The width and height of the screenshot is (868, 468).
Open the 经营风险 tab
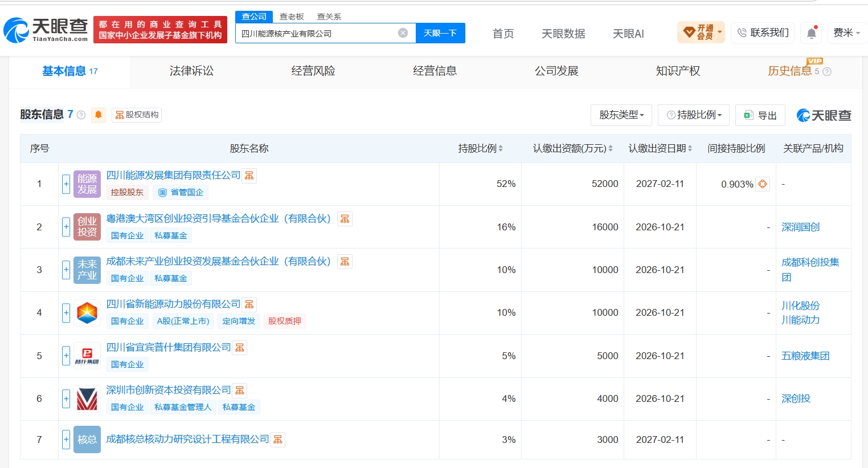pos(313,71)
